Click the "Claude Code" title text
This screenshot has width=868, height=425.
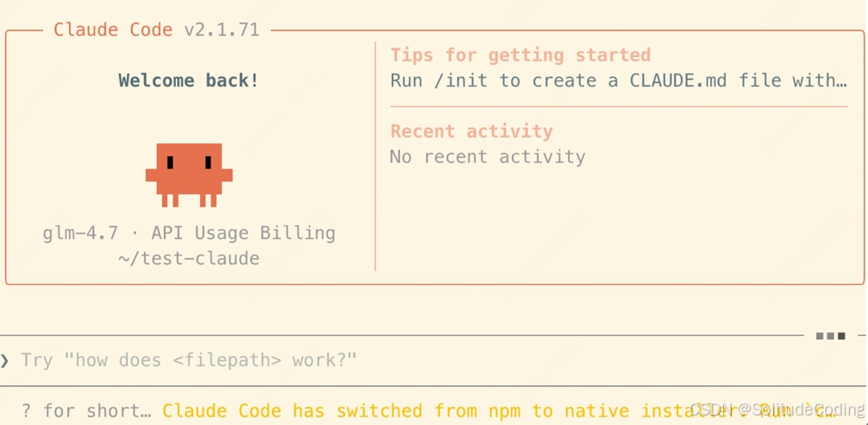click(113, 29)
